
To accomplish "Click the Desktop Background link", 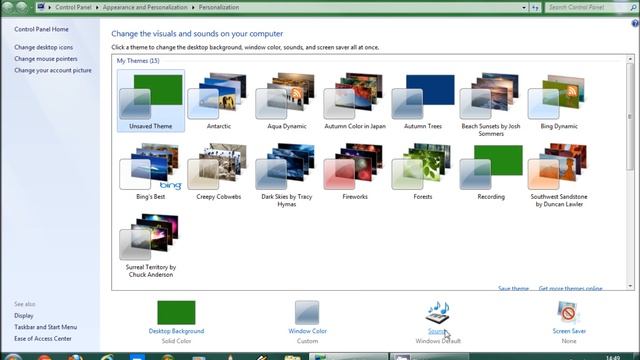I will point(176,331).
